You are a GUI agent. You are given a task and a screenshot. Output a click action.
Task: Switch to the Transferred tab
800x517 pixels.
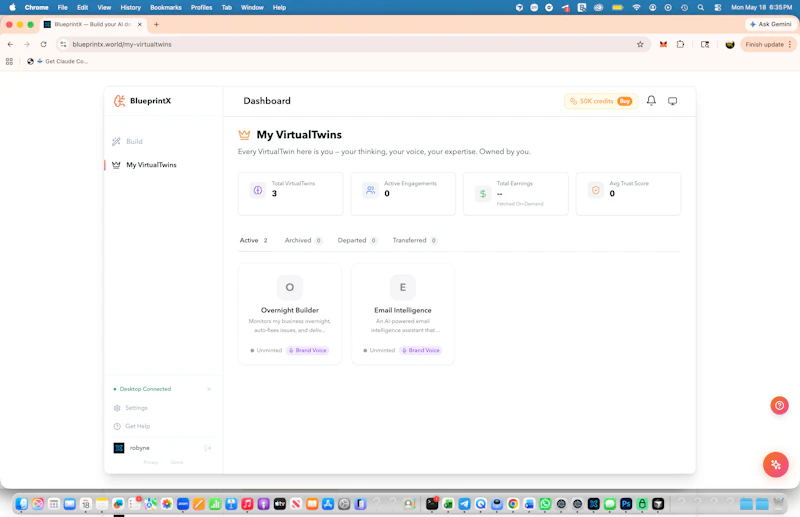point(415,240)
